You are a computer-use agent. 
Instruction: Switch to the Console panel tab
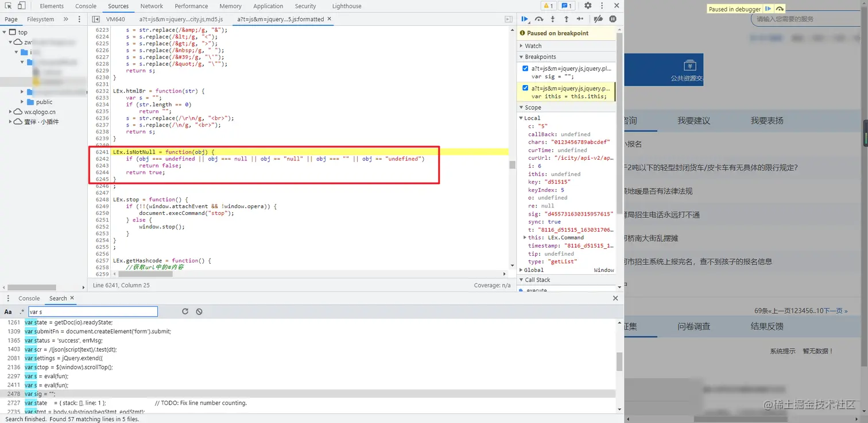pyautogui.click(x=86, y=6)
